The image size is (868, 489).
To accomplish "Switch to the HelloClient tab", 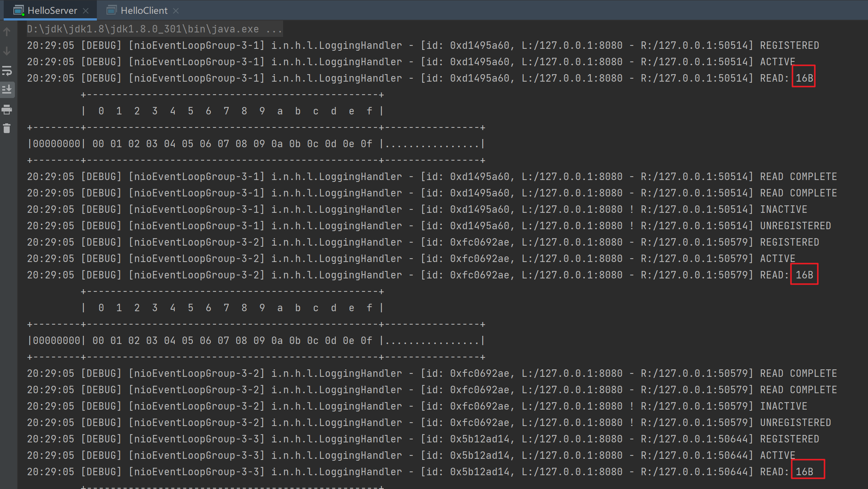I will tap(144, 10).
